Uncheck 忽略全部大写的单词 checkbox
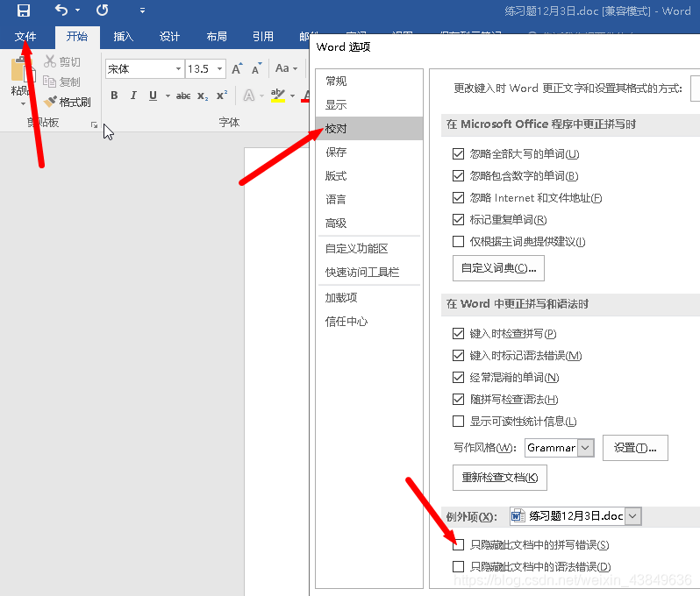Screen dimensions: 700x596 tap(458, 154)
